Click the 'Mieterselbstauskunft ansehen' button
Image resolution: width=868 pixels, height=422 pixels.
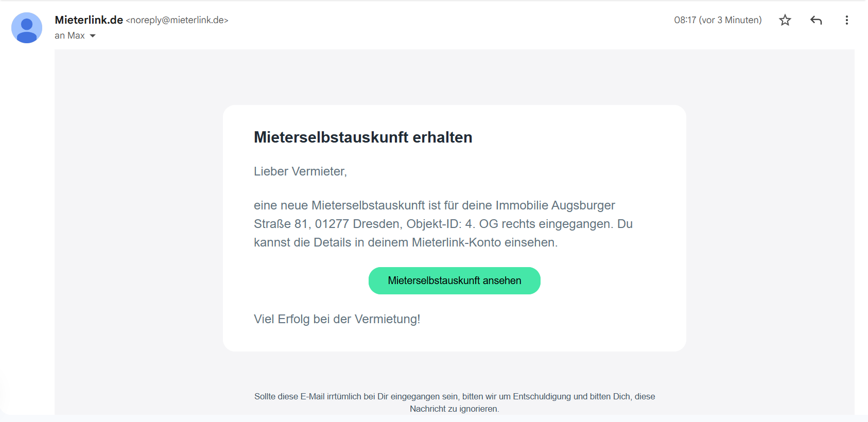[454, 280]
